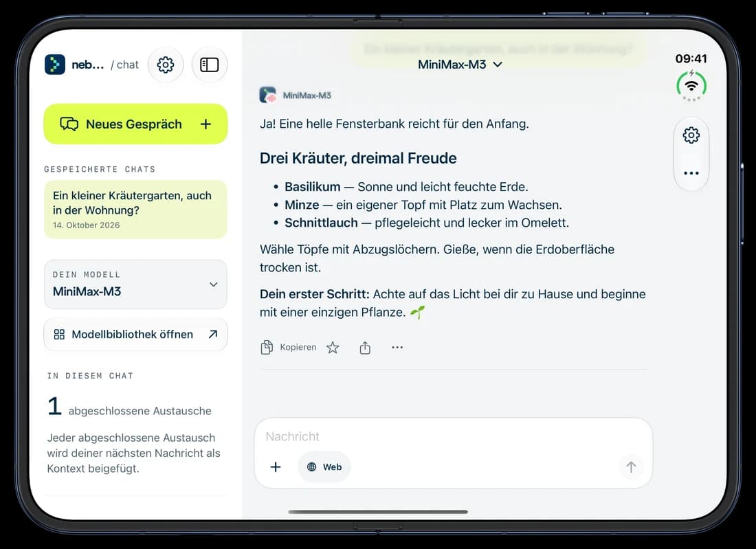Click the nebius logo icon
The height and width of the screenshot is (549, 756).
click(55, 65)
